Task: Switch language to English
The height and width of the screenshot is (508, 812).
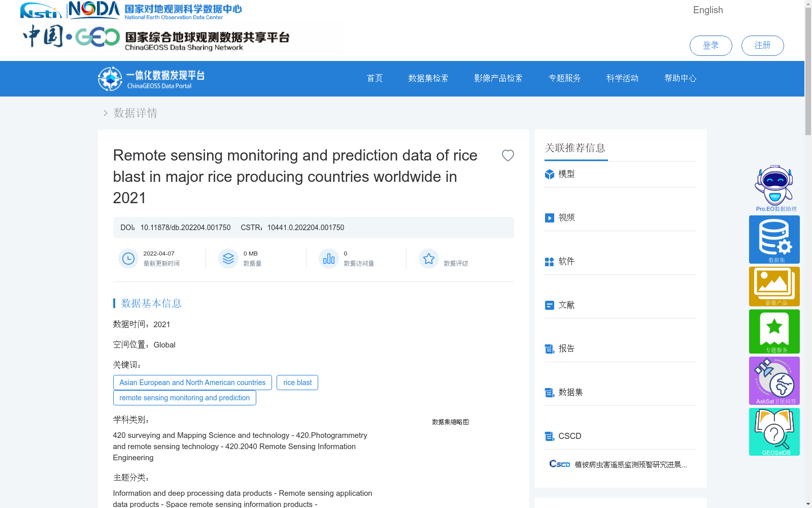Action: click(x=708, y=10)
